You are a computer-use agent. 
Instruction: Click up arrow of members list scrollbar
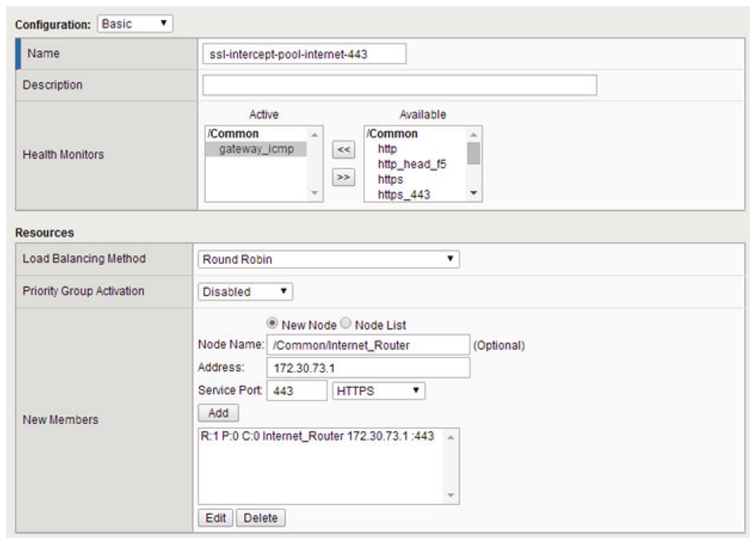tap(451, 437)
